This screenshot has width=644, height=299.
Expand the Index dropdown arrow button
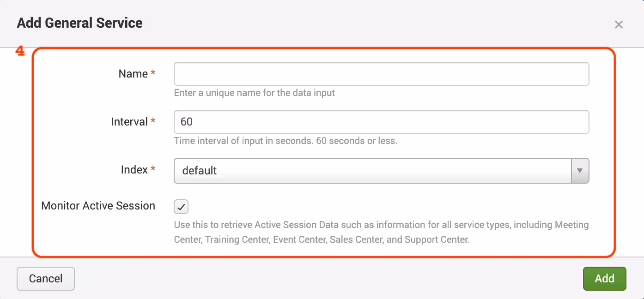(580, 171)
